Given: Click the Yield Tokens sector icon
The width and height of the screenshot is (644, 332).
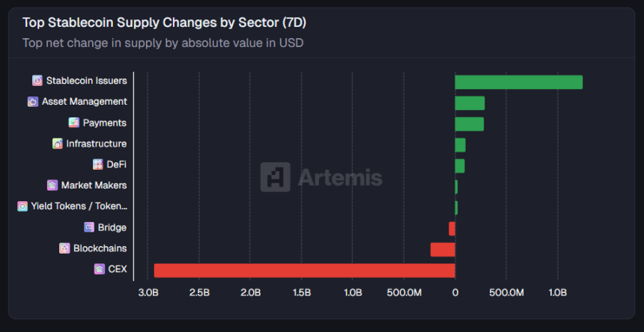Looking at the screenshot, I should pos(22,206).
